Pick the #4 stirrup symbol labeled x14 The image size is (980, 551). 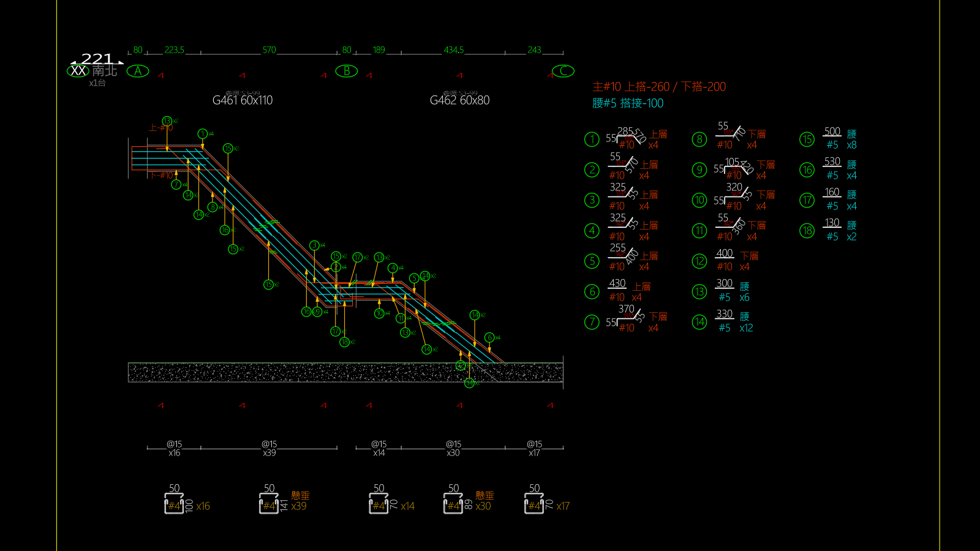379,504
